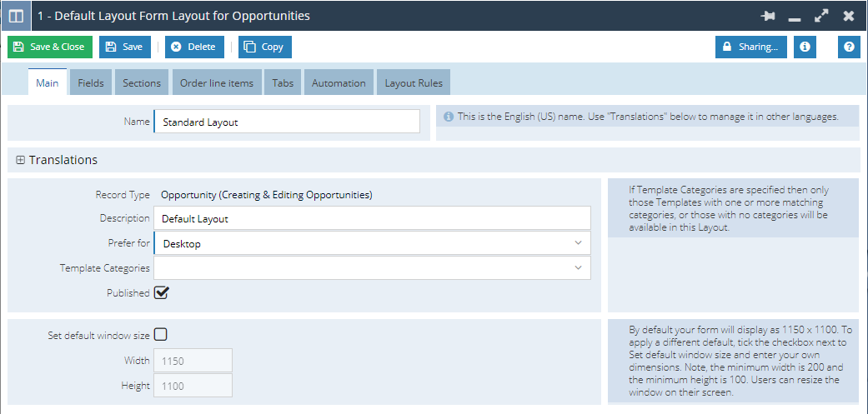Click the window title text
This screenshot has height=414, width=868.
[173, 16]
